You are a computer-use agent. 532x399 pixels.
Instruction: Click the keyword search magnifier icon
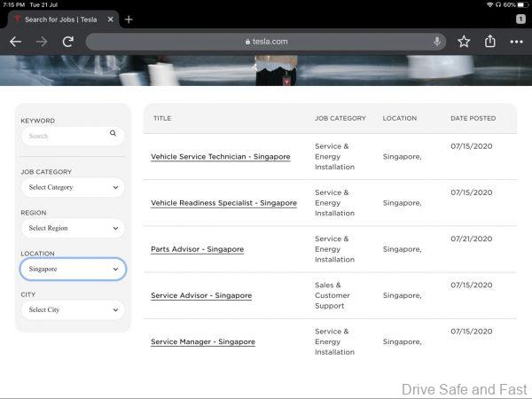[113, 135]
